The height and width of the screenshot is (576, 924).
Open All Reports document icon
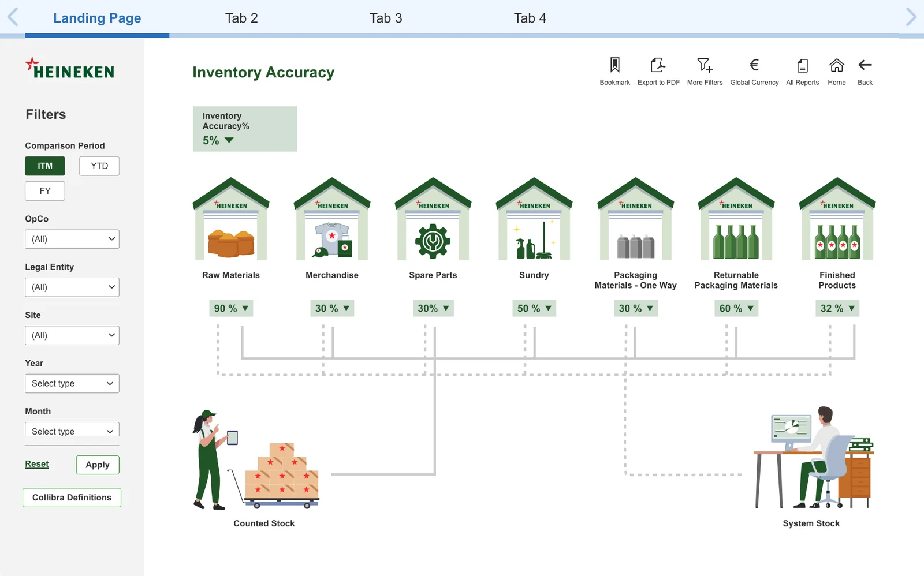[x=803, y=65]
